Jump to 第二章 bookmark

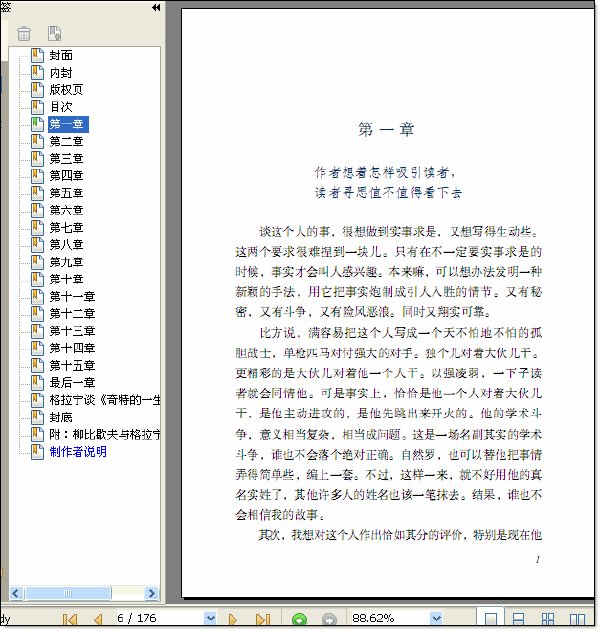[66, 142]
